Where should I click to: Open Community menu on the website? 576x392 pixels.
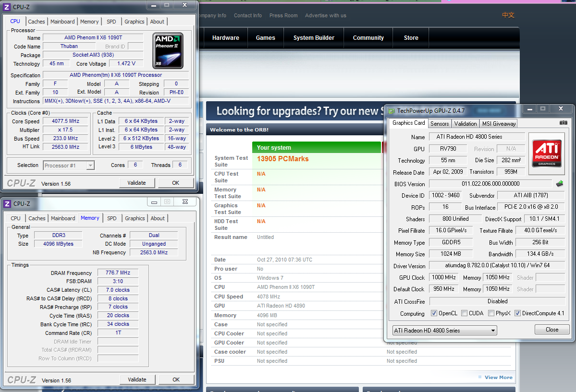(368, 38)
